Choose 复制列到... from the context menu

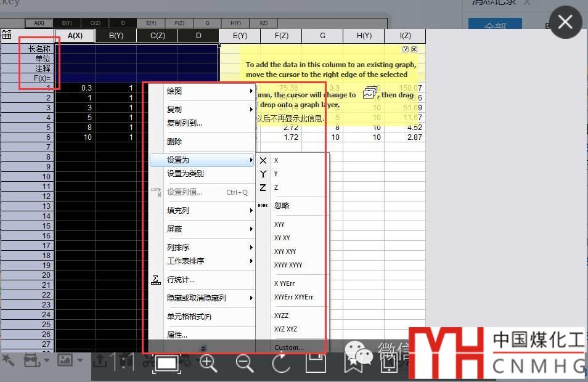(x=184, y=123)
